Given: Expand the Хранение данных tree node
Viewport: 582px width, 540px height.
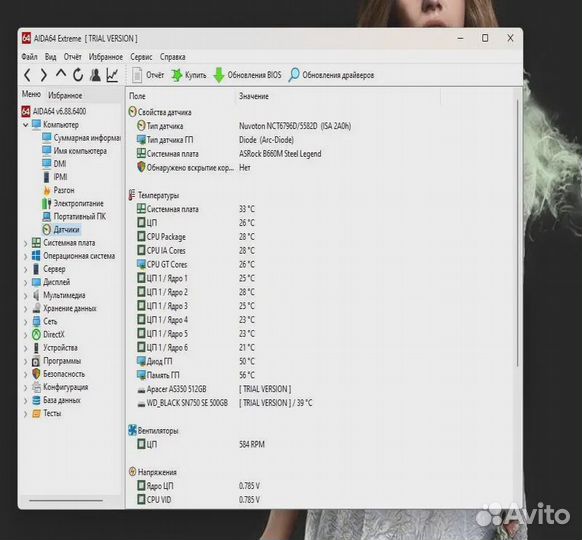Looking at the screenshot, I should (x=25, y=309).
